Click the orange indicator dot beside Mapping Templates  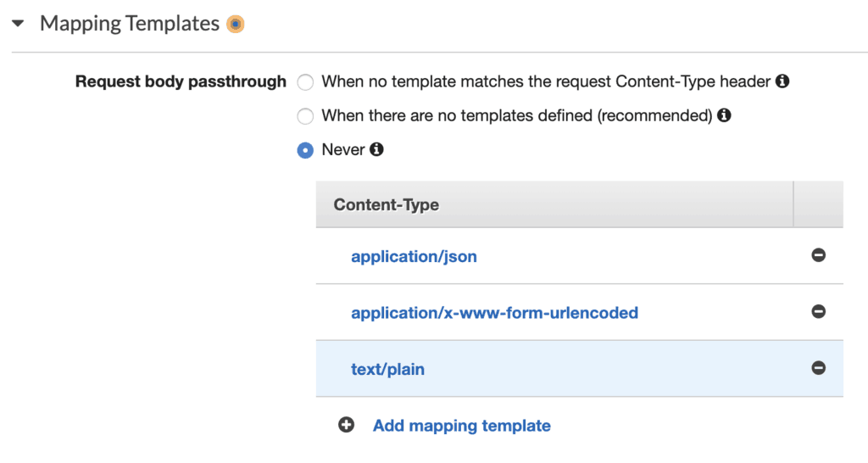pyautogui.click(x=235, y=25)
